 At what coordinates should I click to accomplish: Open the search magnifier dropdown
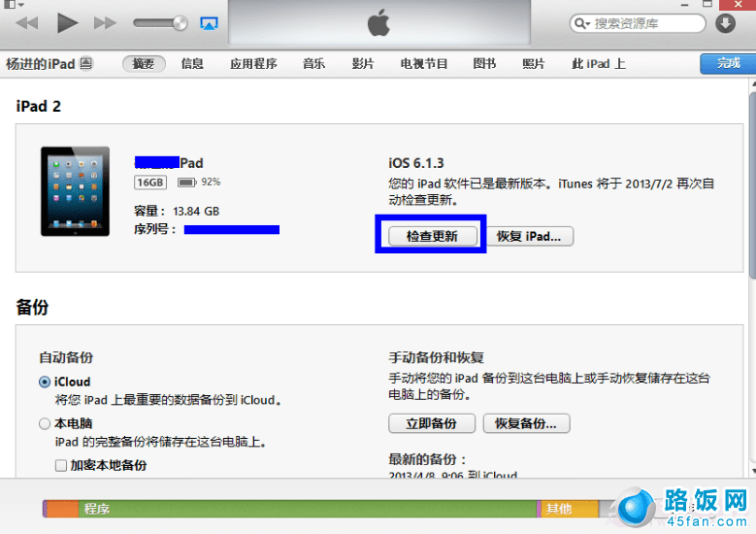coord(582,23)
